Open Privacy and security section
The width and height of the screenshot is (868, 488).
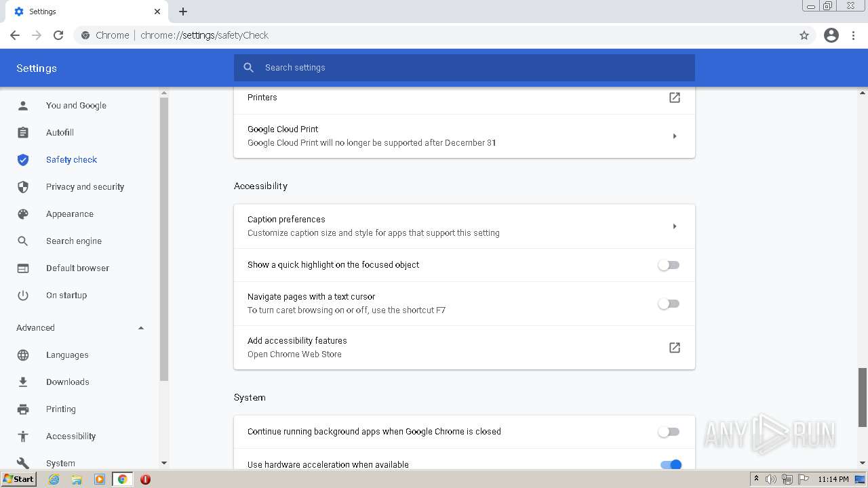pos(85,187)
